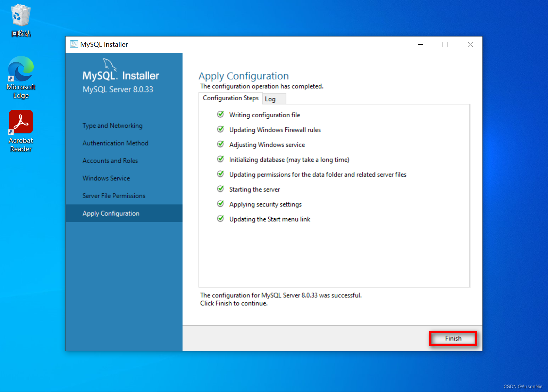Click the check icon beside Updating the Start menu link
Screen dimensions: 548x392
pyautogui.click(x=220, y=219)
